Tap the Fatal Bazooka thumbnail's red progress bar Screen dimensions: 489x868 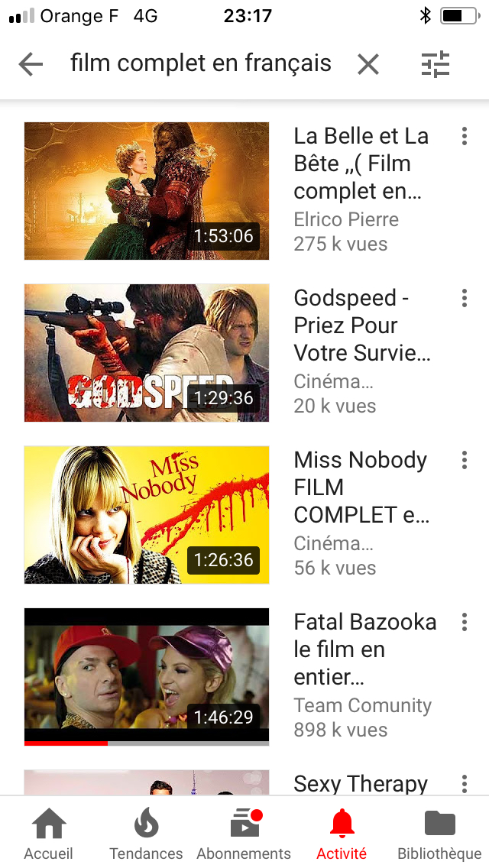coord(66,743)
